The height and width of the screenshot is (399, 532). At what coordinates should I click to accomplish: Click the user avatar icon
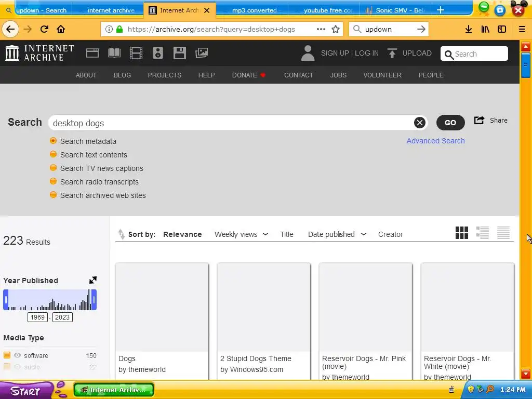tap(308, 54)
